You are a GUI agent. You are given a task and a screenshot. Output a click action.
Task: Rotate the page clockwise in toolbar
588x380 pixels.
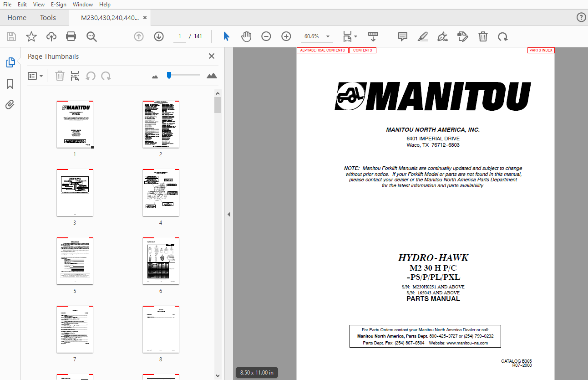coord(502,36)
